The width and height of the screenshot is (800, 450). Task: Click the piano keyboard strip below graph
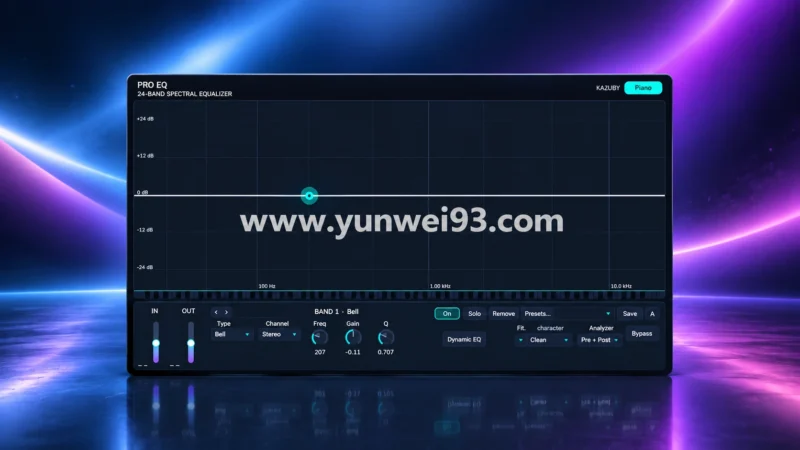coord(399,295)
